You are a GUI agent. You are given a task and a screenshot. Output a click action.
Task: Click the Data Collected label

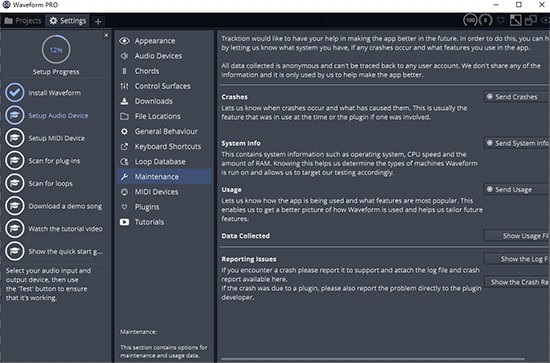(246, 236)
